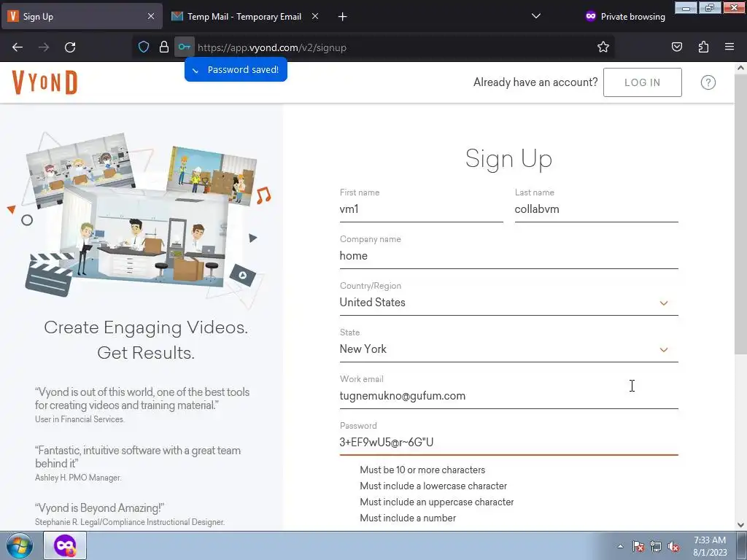Click '"Vyond is Beyond Amazing!"' quote
The height and width of the screenshot is (560, 747).
point(99,508)
